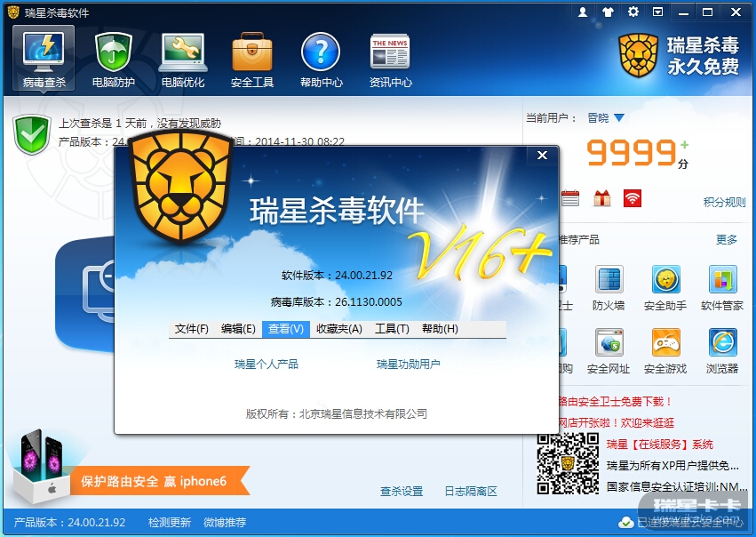
Task: Click the 病毒库版本：26.1130.0005 text
Action: tap(337, 302)
